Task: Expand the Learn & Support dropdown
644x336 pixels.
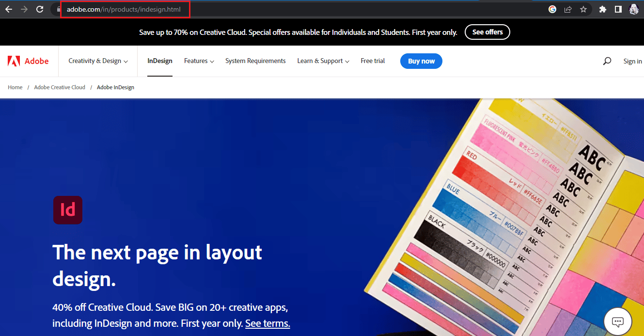Action: point(323,61)
